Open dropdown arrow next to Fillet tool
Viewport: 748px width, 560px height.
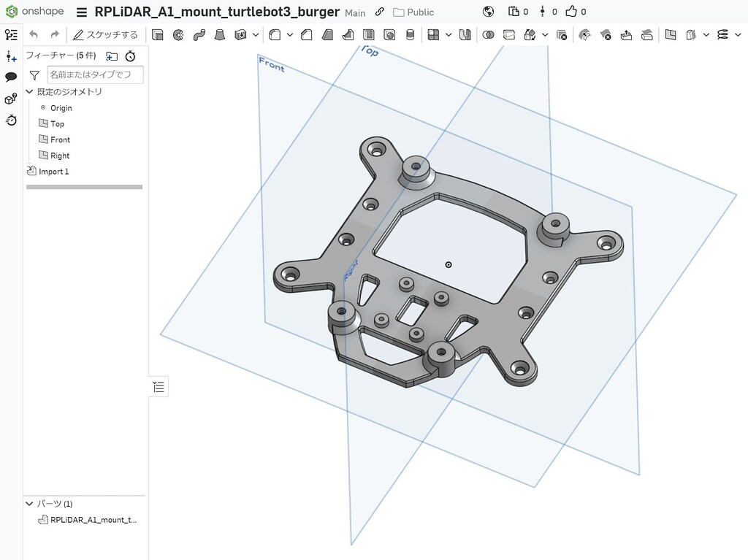289,34
